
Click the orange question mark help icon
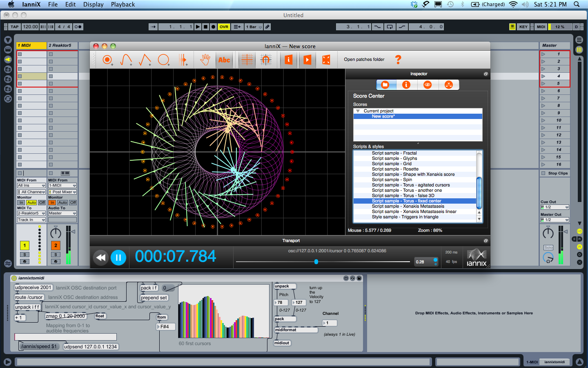pyautogui.click(x=398, y=60)
